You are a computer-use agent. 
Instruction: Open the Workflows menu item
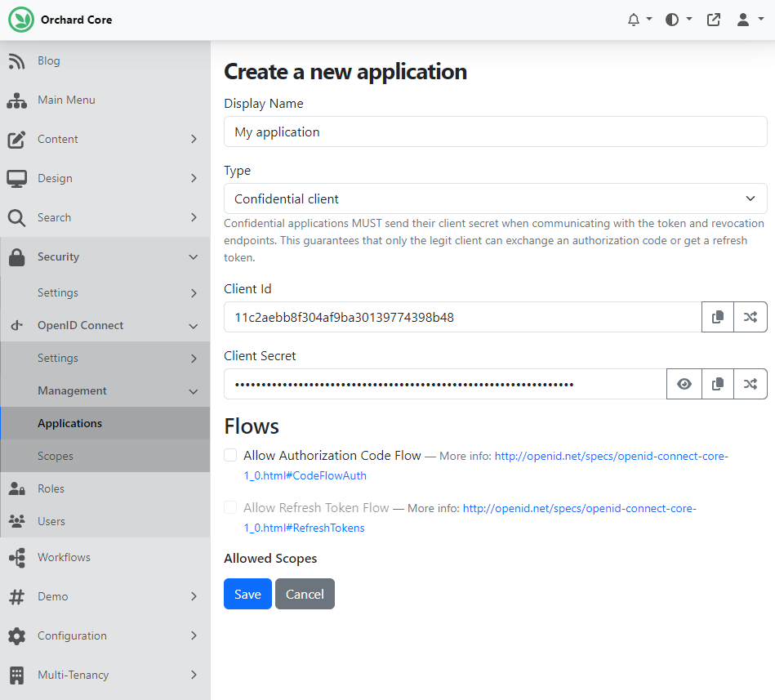[105, 557]
